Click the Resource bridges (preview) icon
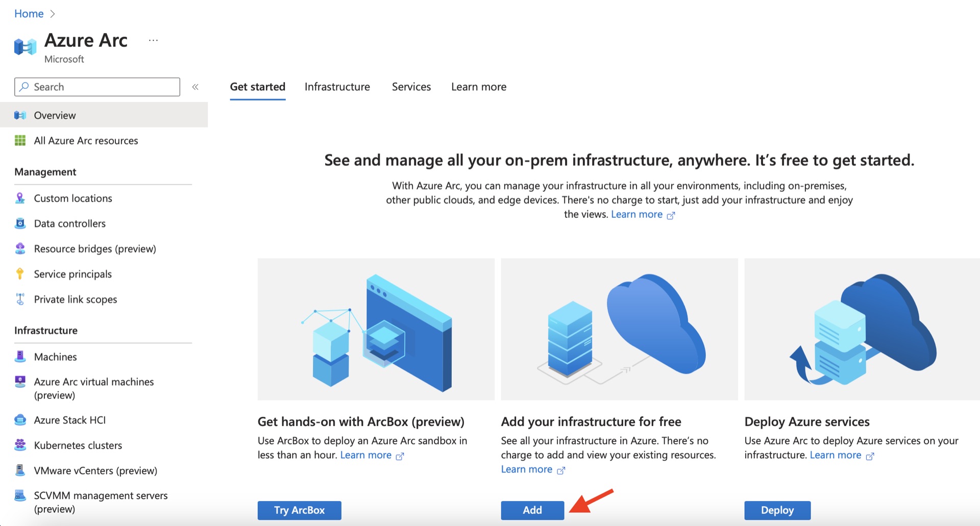The image size is (980, 526). tap(20, 248)
